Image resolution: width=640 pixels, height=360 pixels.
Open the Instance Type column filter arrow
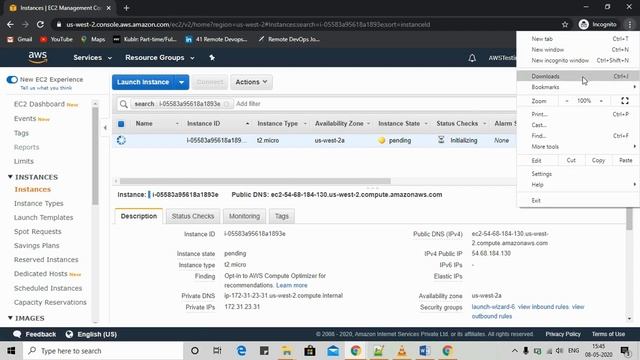coord(305,124)
